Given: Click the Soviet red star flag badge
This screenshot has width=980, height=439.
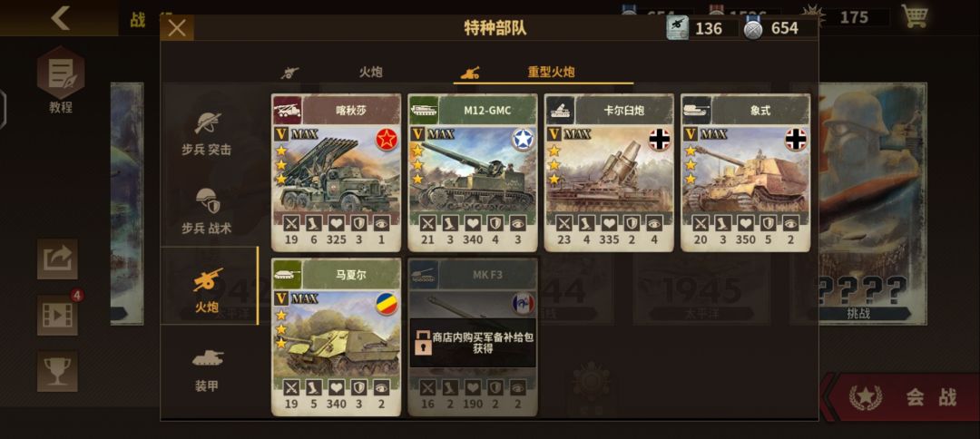Looking at the screenshot, I should point(387,139).
